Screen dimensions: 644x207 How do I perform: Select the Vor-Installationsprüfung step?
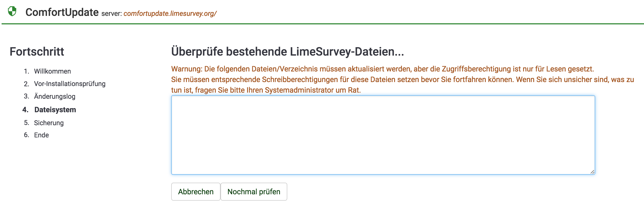[x=70, y=84]
